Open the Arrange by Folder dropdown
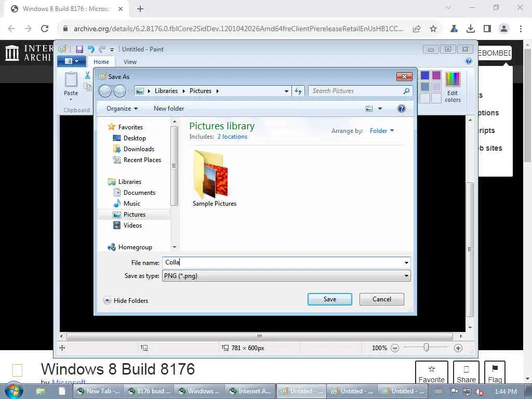Viewport: 532px width, 399px height. (x=382, y=131)
